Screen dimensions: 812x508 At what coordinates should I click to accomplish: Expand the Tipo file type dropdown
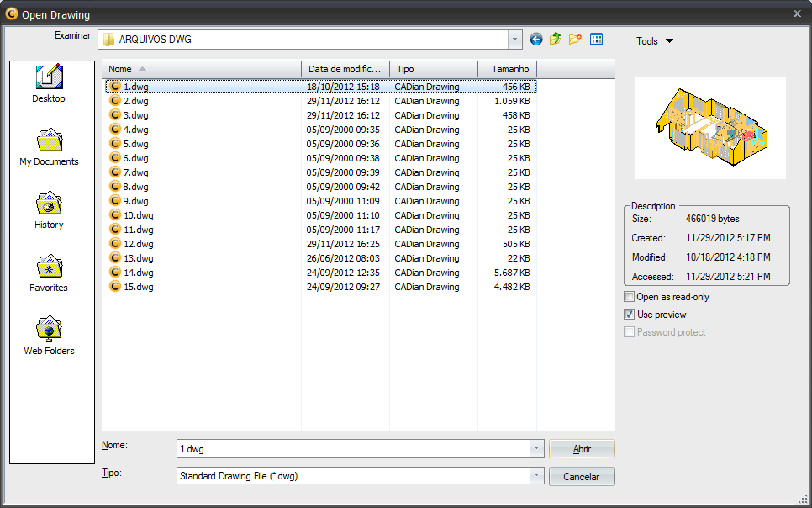tap(536, 476)
